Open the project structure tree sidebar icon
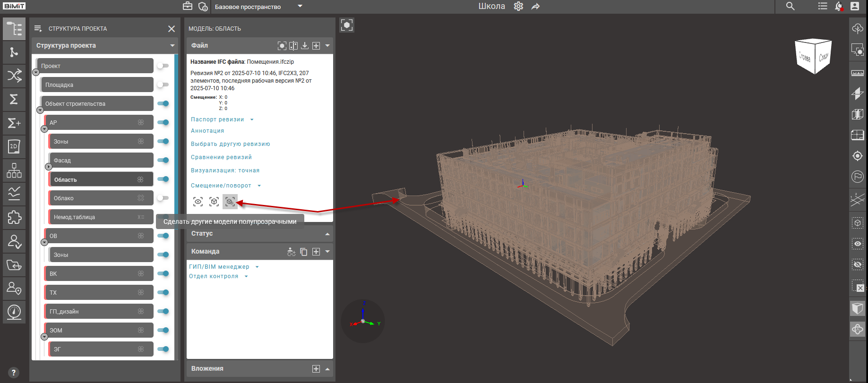Screen dimensions: 868x383 pyautogui.click(x=14, y=29)
